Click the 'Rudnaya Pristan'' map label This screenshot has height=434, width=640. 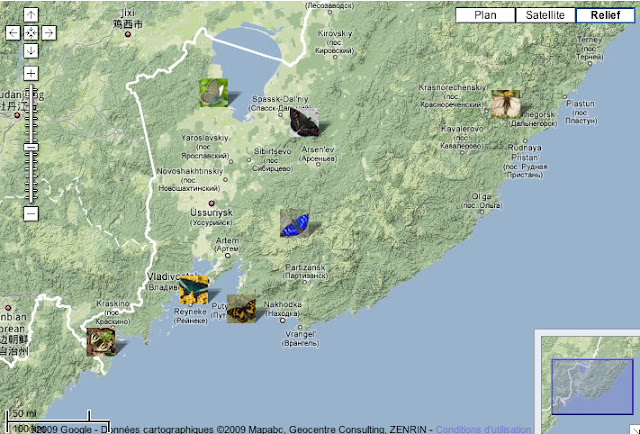[x=525, y=153]
